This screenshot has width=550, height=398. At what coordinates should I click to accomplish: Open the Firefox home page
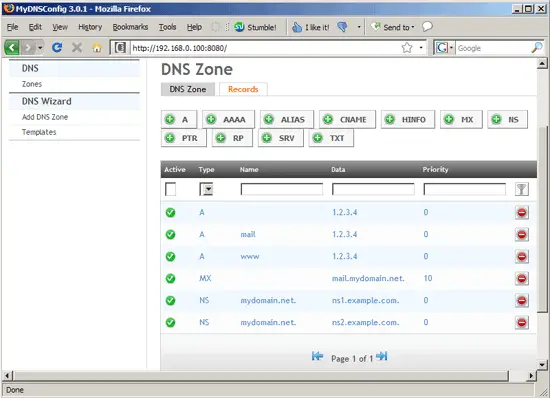pyautogui.click(x=97, y=47)
